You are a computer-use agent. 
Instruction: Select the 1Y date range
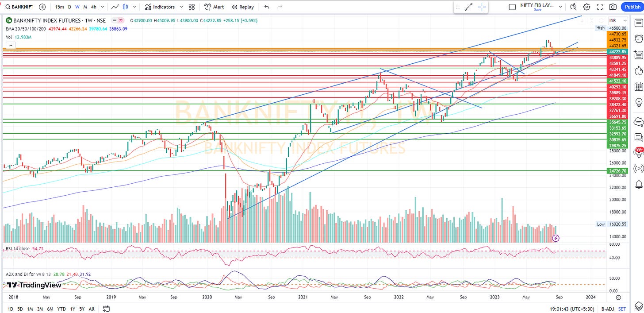[73, 309]
